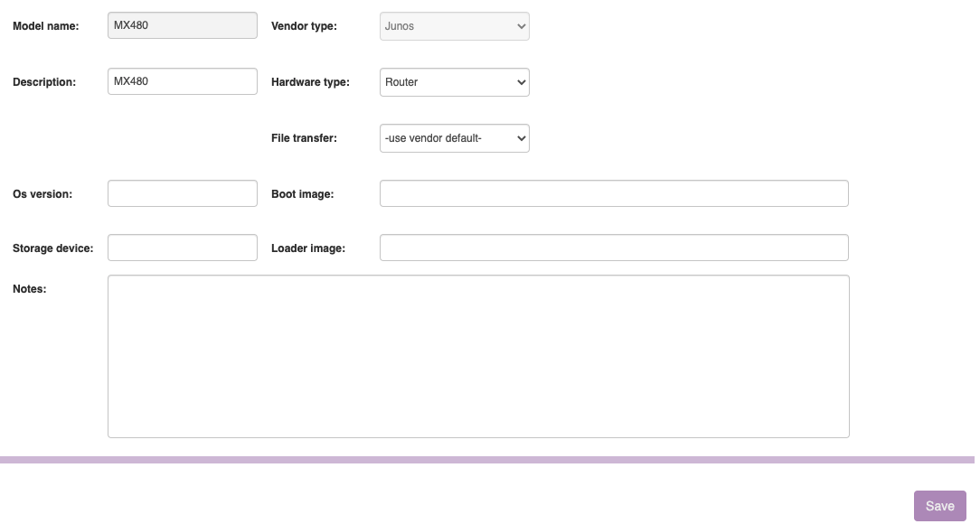Click the "Vendor type:" label
The image size is (980, 524).
pyautogui.click(x=304, y=26)
